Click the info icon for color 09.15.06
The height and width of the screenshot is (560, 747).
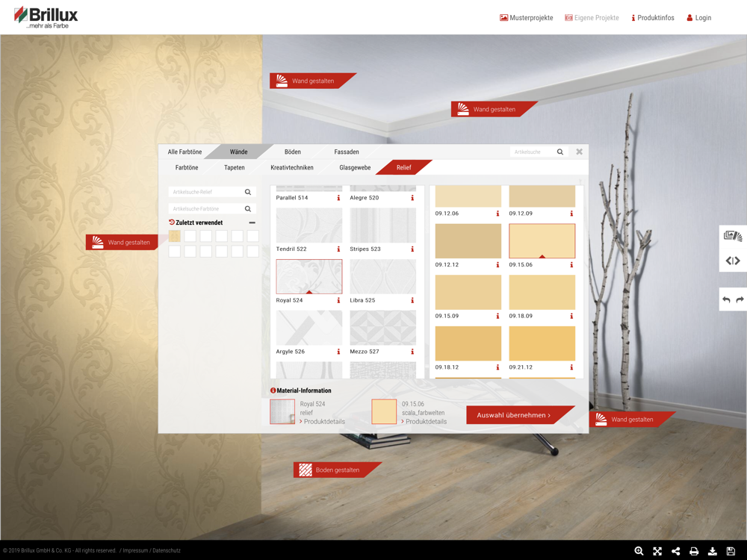pyautogui.click(x=571, y=265)
